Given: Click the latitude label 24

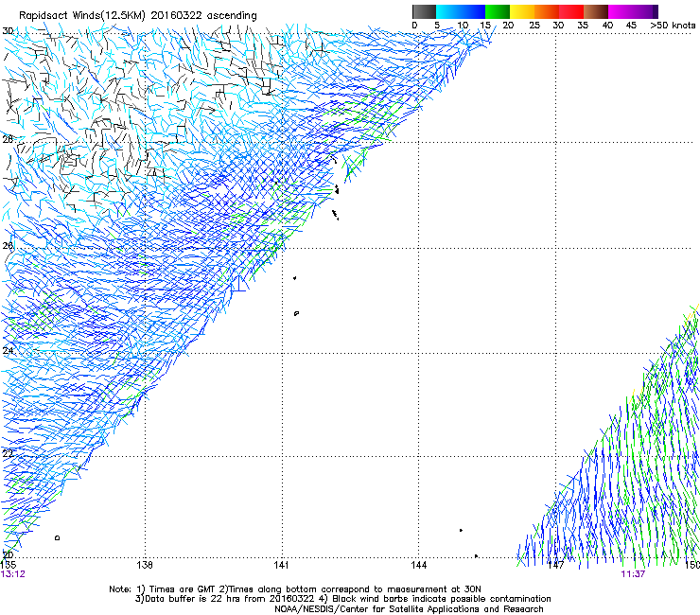Looking at the screenshot, I should [x=8, y=351].
